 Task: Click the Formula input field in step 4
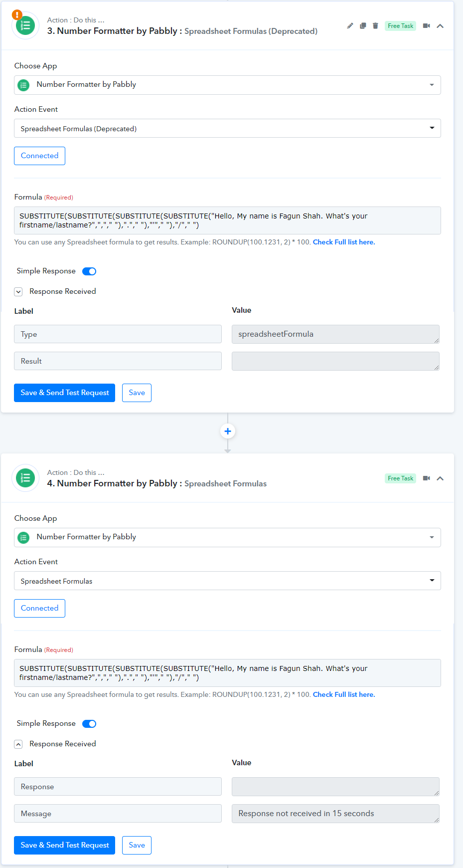tap(227, 673)
